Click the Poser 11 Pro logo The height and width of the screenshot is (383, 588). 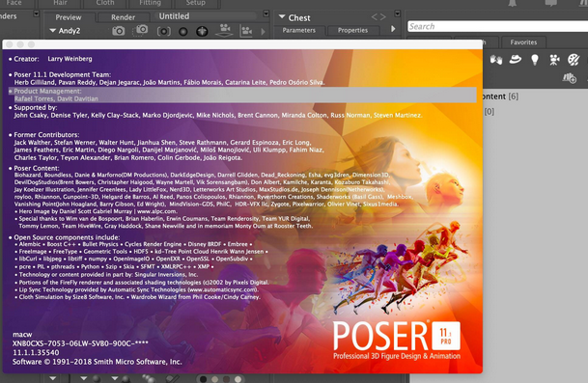coord(397,341)
